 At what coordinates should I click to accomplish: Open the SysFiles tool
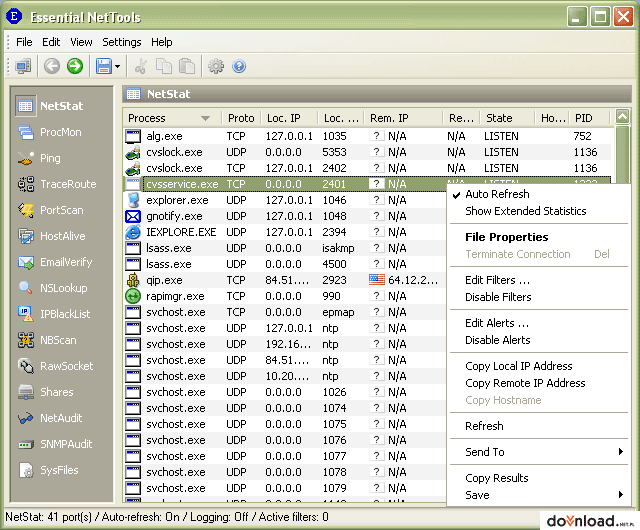coord(48,470)
